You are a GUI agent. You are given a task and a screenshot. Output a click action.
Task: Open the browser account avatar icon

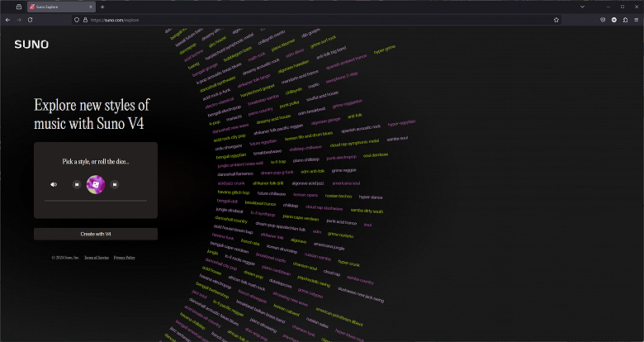[614, 20]
